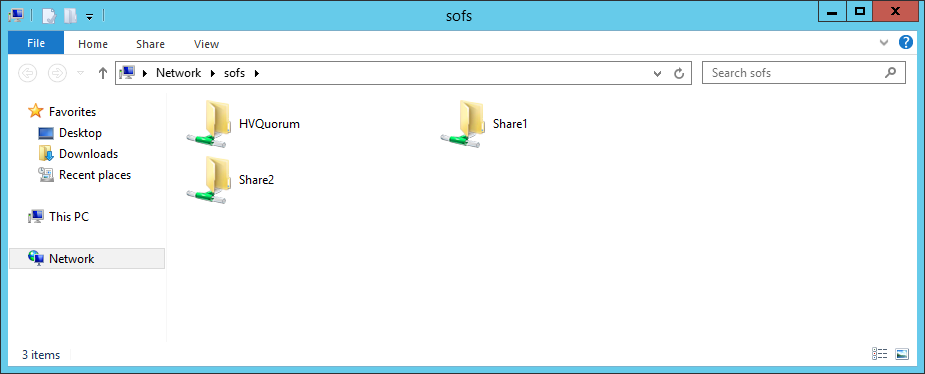Click the search magnifier icon
The width and height of the screenshot is (925, 374).
[891, 73]
